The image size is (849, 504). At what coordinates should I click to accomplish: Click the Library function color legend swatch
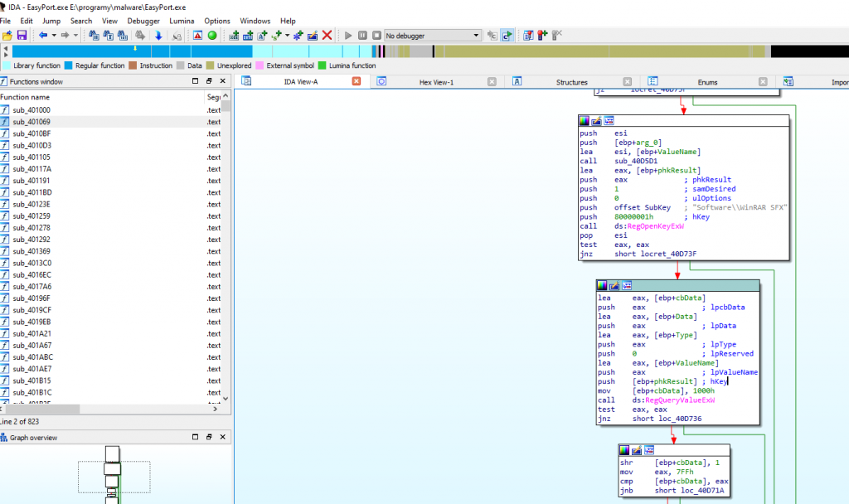click(x=7, y=65)
